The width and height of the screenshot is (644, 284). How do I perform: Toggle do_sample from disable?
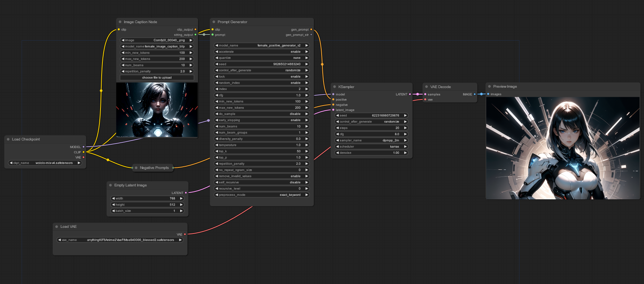pyautogui.click(x=262, y=114)
